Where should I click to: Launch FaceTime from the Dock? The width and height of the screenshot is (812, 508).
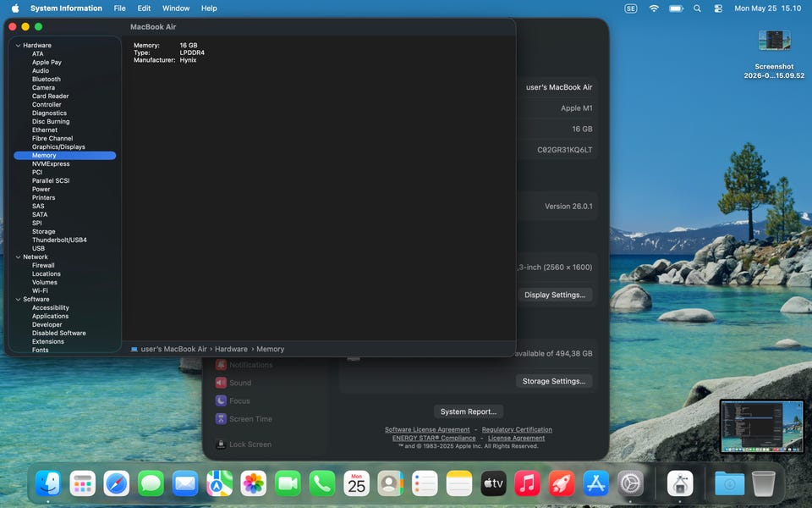tap(288, 483)
